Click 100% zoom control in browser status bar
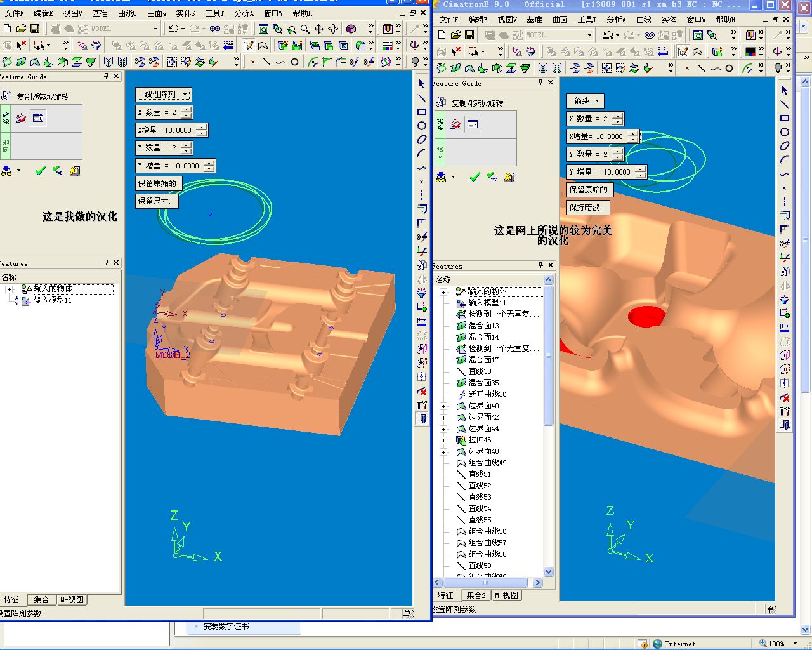The width and height of the screenshot is (812, 650). tap(779, 644)
